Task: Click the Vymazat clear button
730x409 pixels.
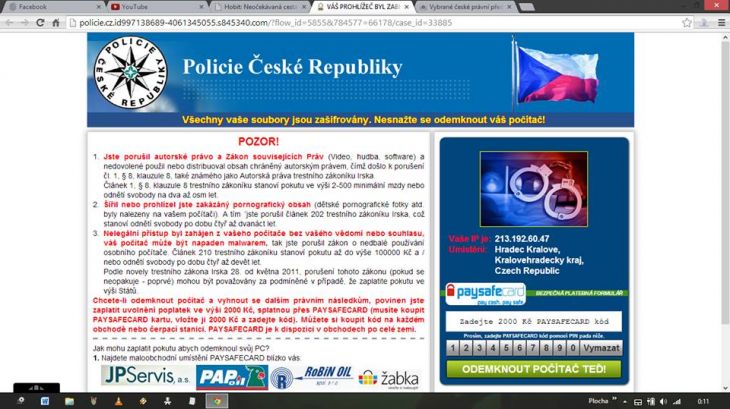Action: click(x=602, y=348)
